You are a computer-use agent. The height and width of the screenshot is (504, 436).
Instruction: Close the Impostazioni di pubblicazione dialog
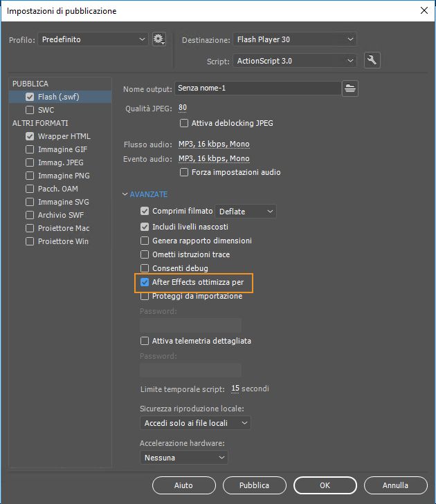point(424,10)
